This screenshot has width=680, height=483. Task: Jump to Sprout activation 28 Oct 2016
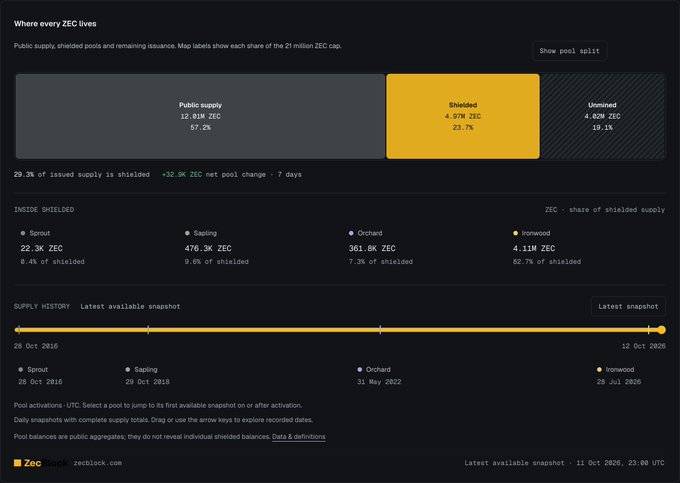click(x=40, y=375)
